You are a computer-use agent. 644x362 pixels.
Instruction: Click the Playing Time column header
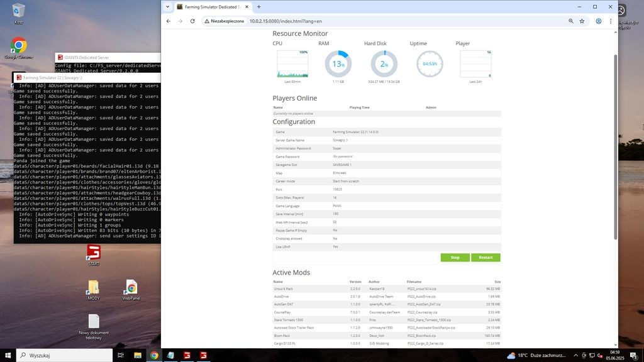click(x=359, y=107)
